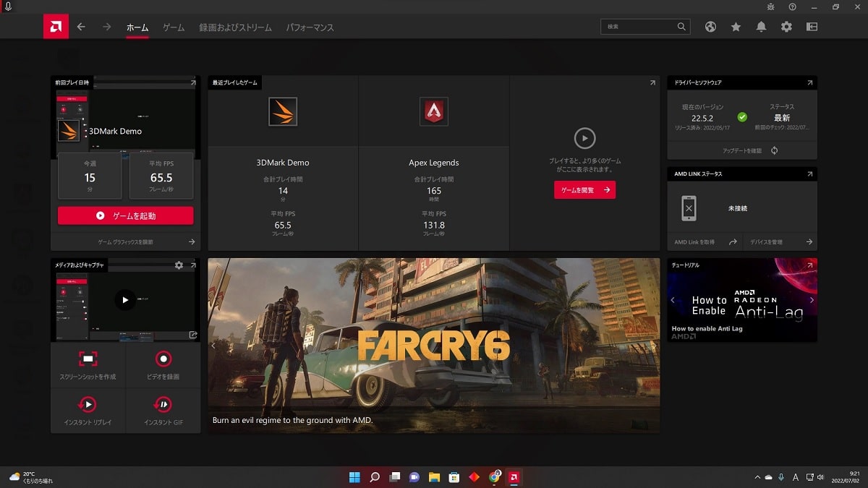Expand the チュートリアル panel
The height and width of the screenshot is (488, 868).
[x=809, y=265]
